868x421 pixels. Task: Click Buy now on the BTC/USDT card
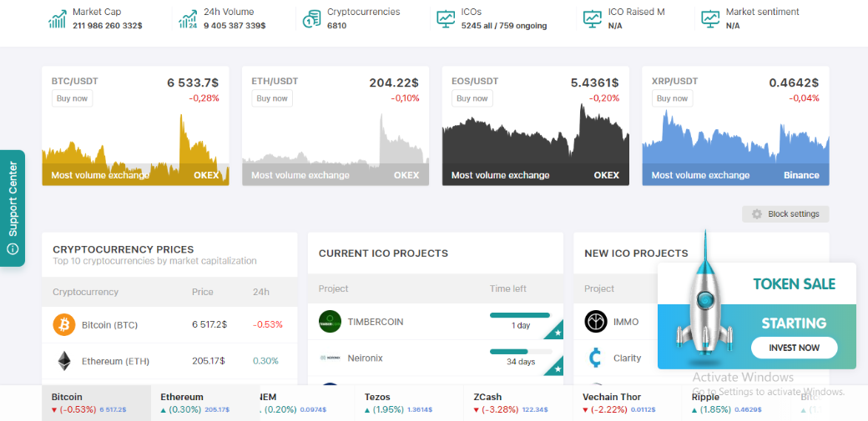click(72, 98)
